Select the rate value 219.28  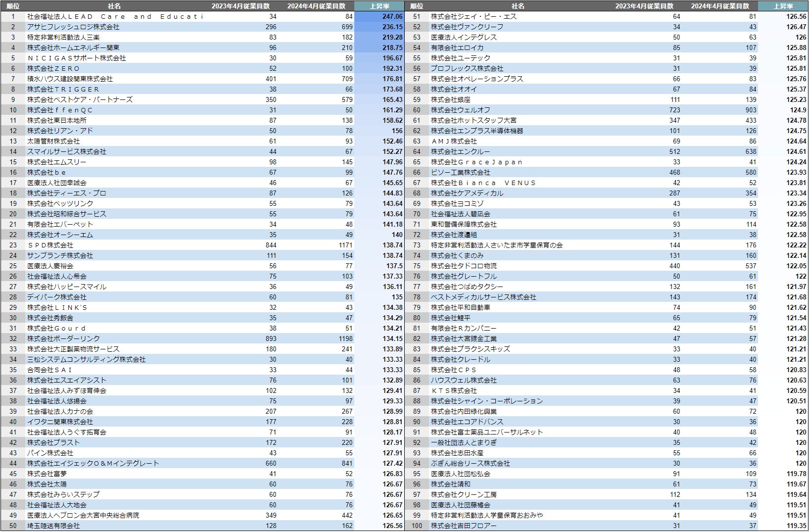pos(392,37)
